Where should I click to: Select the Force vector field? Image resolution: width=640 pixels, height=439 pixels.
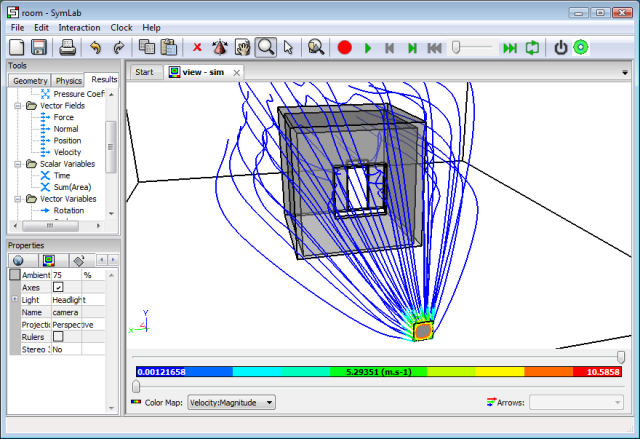(63, 118)
